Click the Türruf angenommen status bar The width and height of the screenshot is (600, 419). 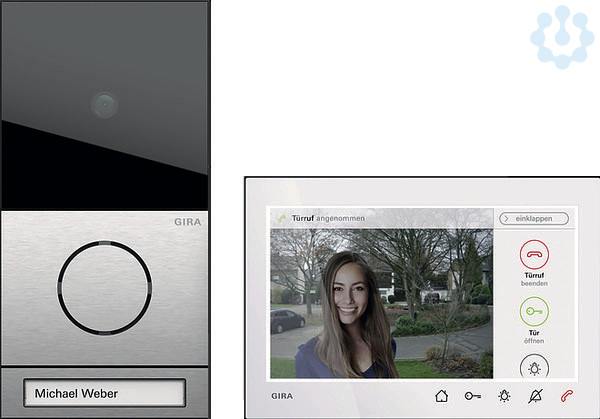point(380,218)
